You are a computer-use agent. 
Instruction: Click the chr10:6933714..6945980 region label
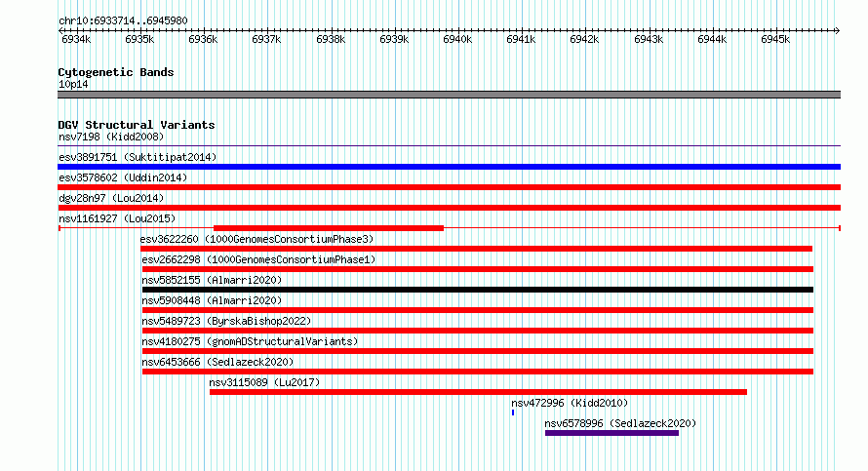(123, 20)
